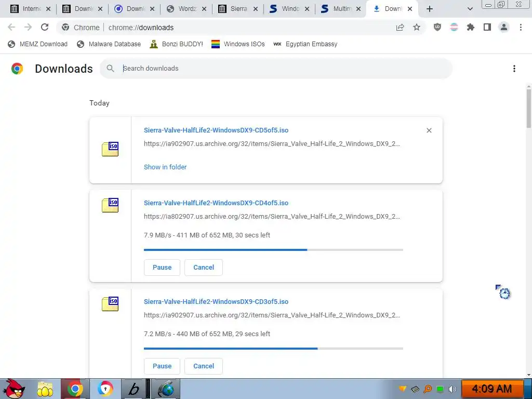532x399 pixels.
Task: Click the 4:09 AM taskbar clock
Action: (491, 389)
